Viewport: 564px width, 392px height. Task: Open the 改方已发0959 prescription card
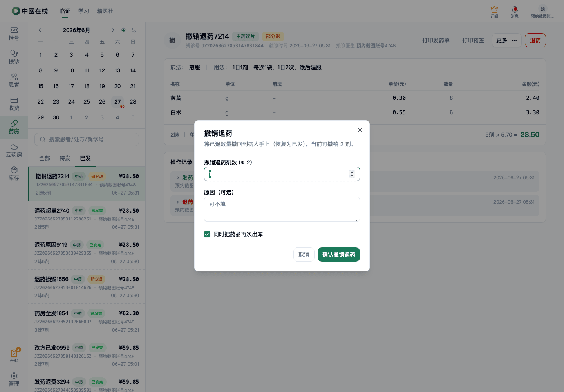[x=87, y=356]
